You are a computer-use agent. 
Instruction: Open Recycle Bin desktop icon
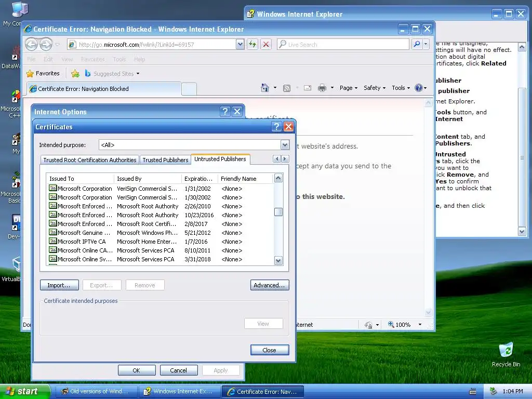[506, 354]
